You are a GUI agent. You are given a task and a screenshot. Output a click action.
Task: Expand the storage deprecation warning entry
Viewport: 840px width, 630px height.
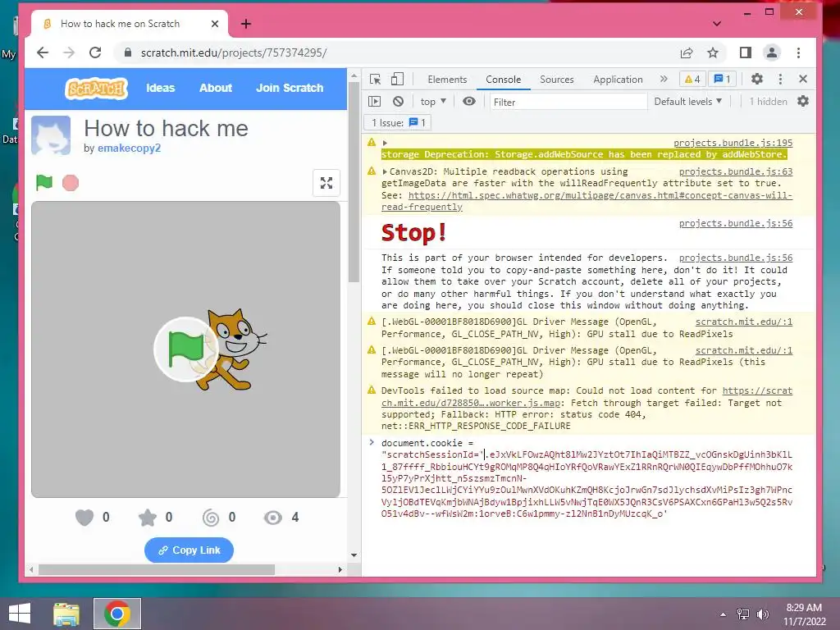(385, 143)
